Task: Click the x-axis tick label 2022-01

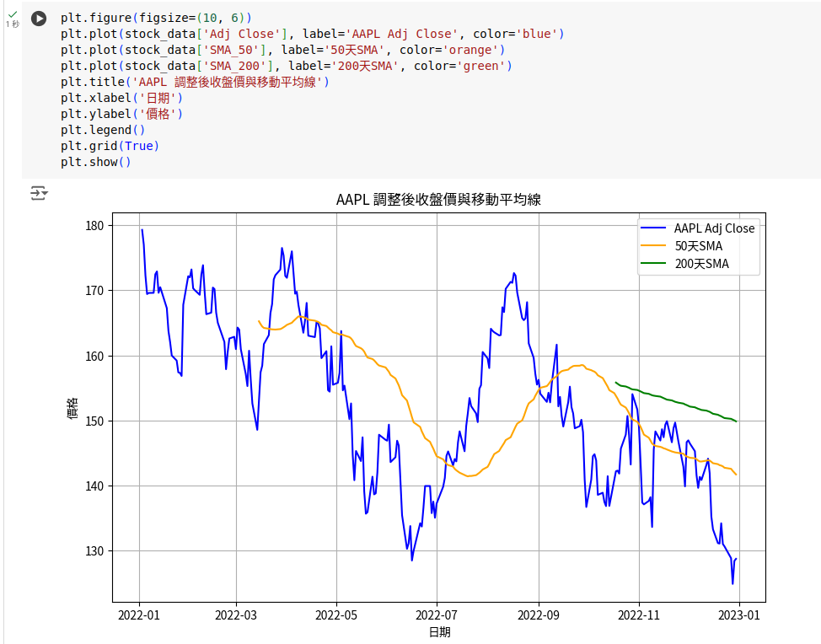Action: pos(139,615)
